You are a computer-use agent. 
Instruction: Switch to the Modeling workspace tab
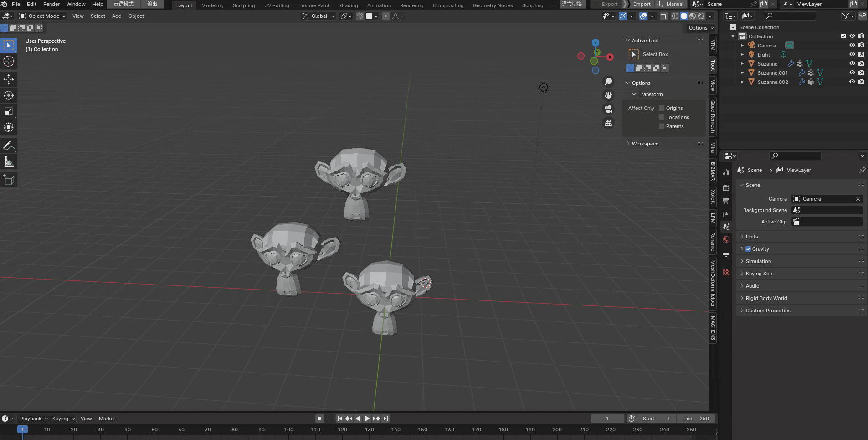[212, 5]
